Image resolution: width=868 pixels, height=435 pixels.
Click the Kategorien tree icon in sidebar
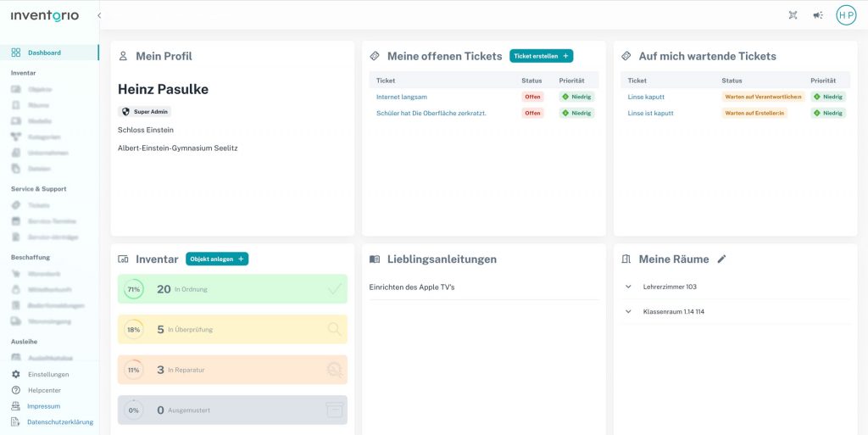[16, 137]
